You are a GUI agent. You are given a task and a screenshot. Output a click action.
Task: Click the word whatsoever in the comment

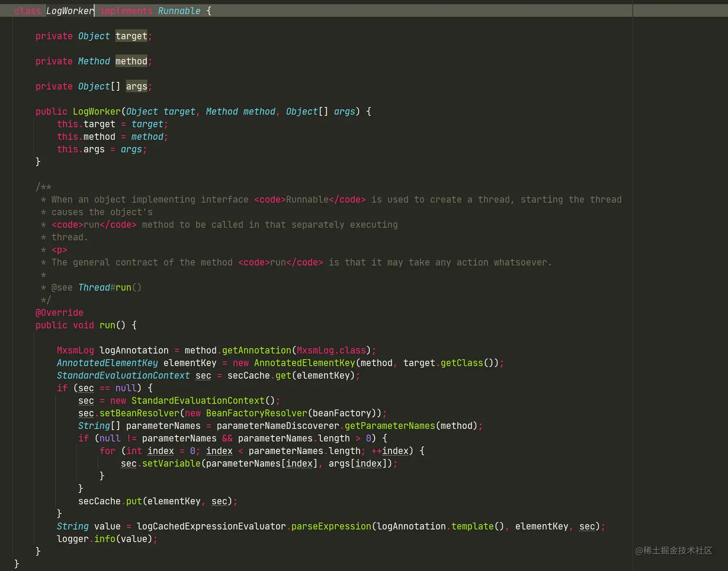pos(520,263)
